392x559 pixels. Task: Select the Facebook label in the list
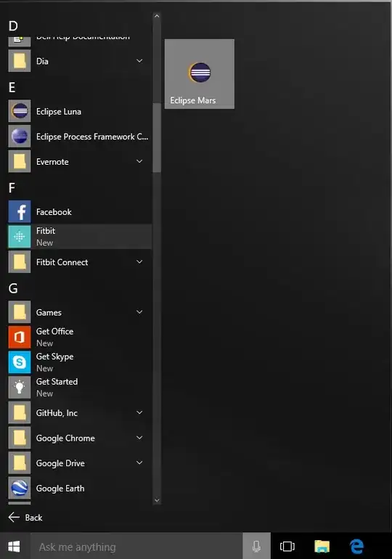(x=54, y=212)
